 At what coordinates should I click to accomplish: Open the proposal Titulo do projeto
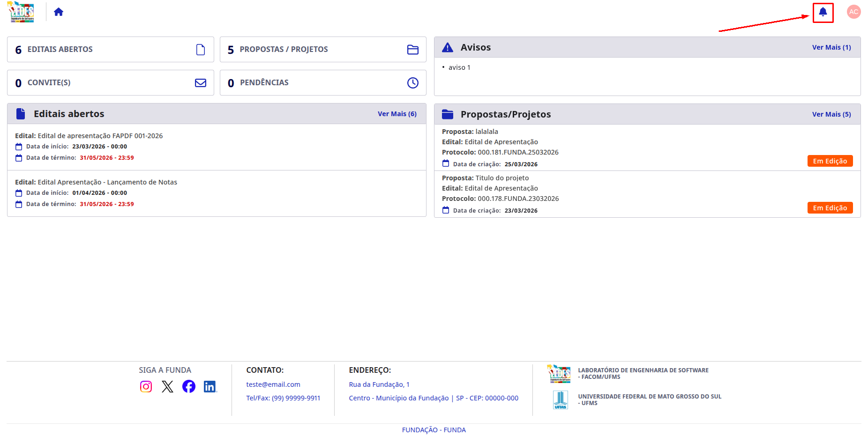tap(647, 194)
